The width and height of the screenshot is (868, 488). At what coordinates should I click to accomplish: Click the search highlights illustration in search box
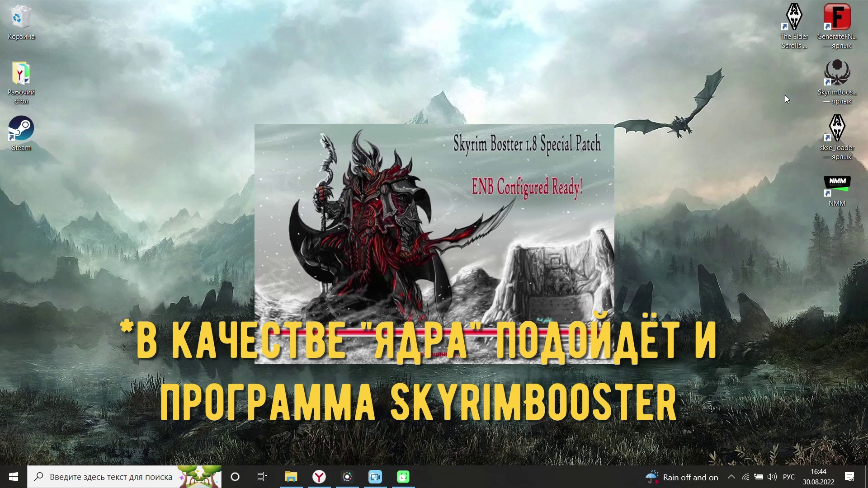(x=199, y=477)
